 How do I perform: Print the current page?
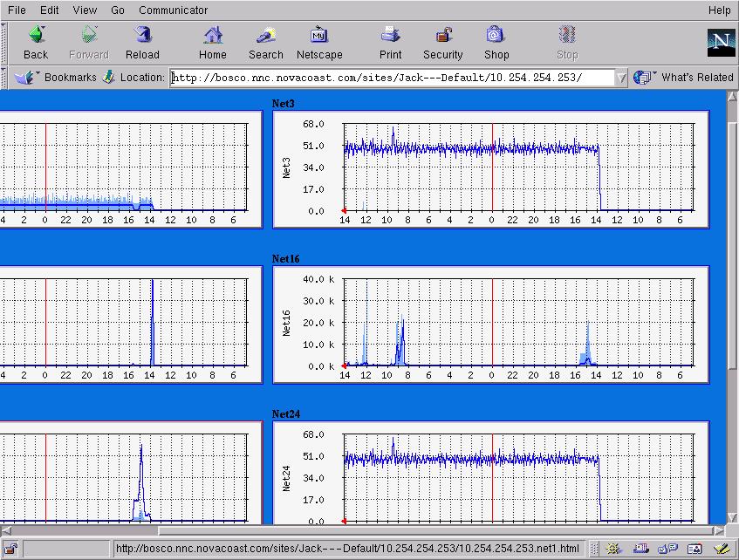[x=390, y=36]
